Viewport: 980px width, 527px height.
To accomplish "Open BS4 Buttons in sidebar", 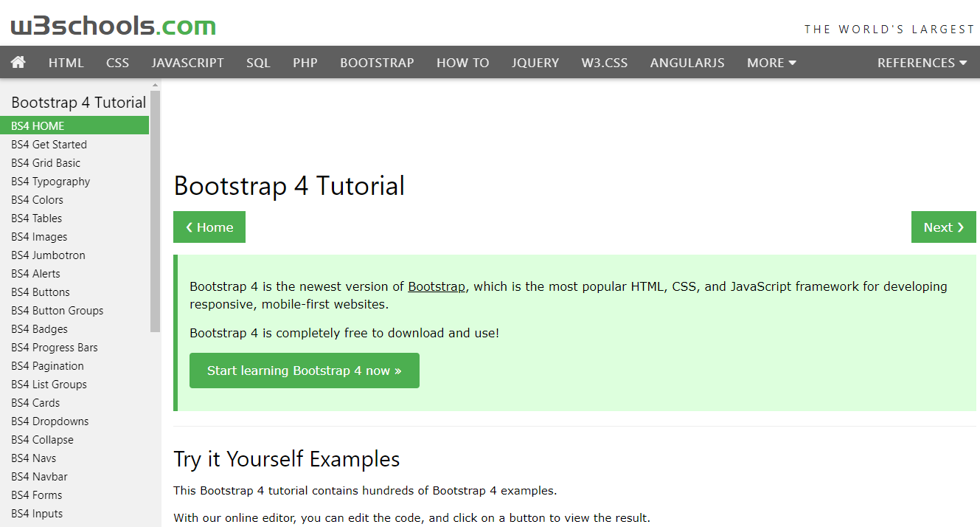I will pos(74,292).
